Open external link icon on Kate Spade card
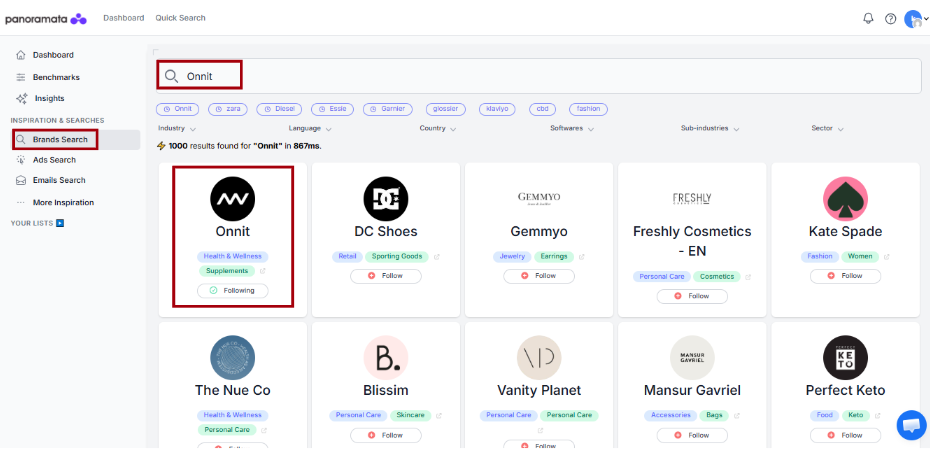The height and width of the screenshot is (449, 930). tap(887, 257)
